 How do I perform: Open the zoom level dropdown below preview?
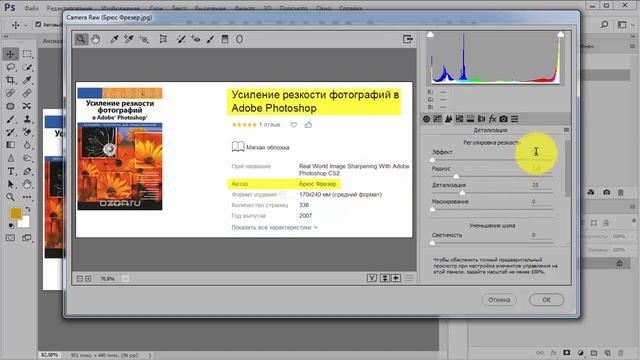coord(125,278)
